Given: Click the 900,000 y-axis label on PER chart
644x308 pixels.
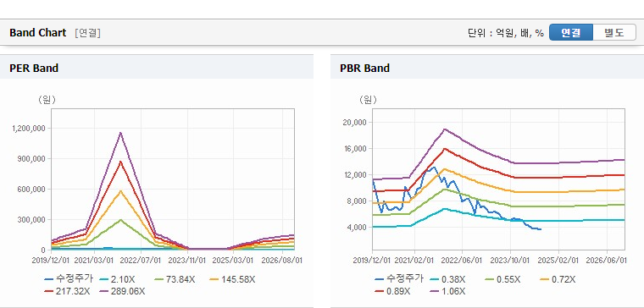Looking at the screenshot, I should [31, 159].
